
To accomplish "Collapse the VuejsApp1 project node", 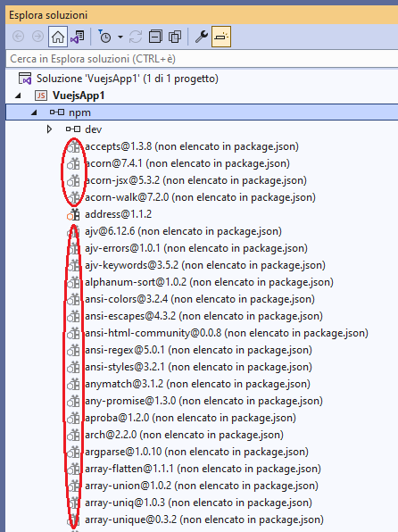I will (x=18, y=96).
